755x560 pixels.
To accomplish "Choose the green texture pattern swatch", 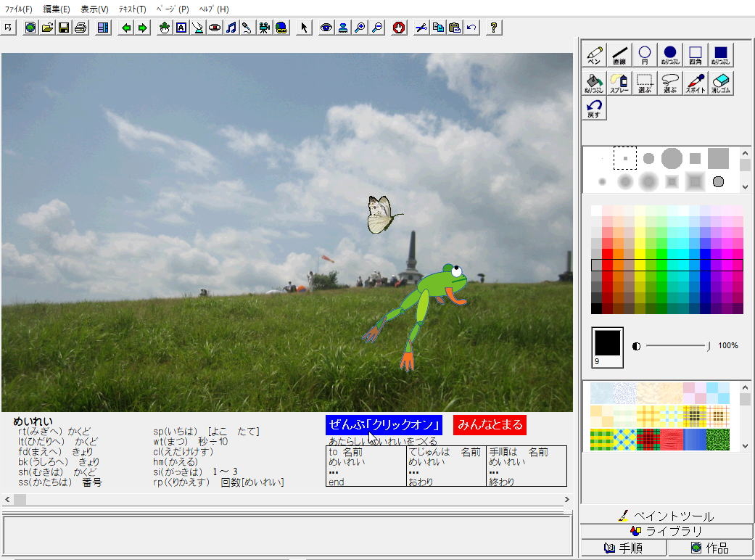I will point(718,439).
